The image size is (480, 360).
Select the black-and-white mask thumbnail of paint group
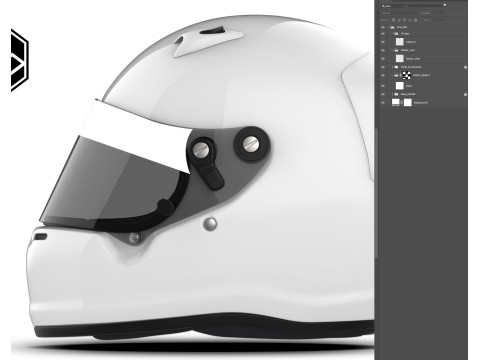coord(407,75)
